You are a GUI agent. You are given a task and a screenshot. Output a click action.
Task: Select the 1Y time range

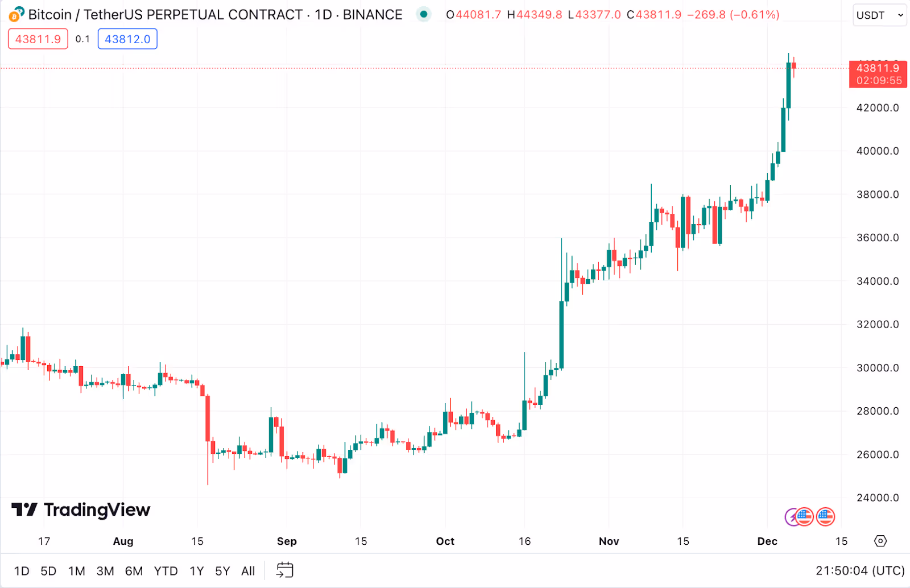coord(196,570)
